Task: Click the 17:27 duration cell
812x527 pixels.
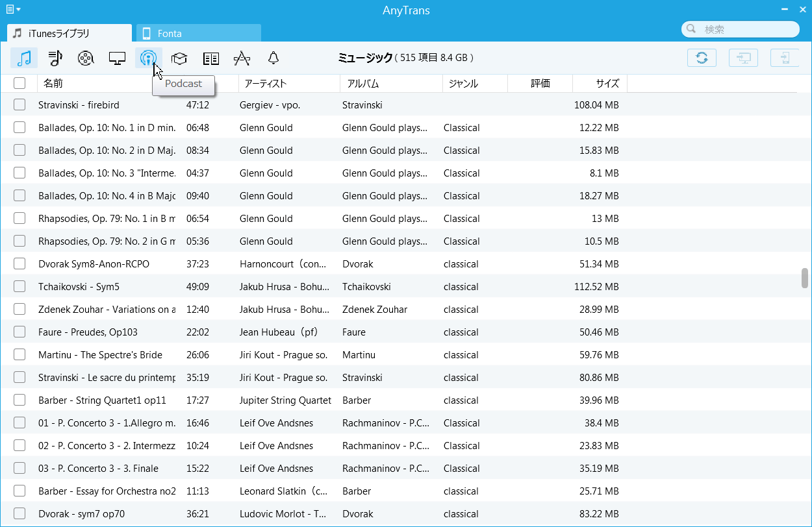Action: 197,400
